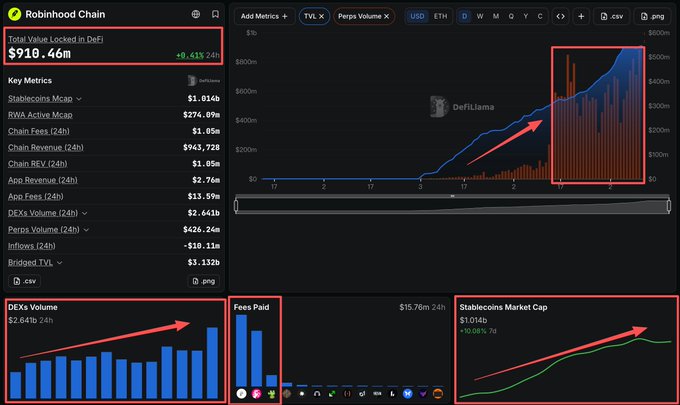
Task: Click the $426.24m Perps Volume value
Action: (201, 229)
